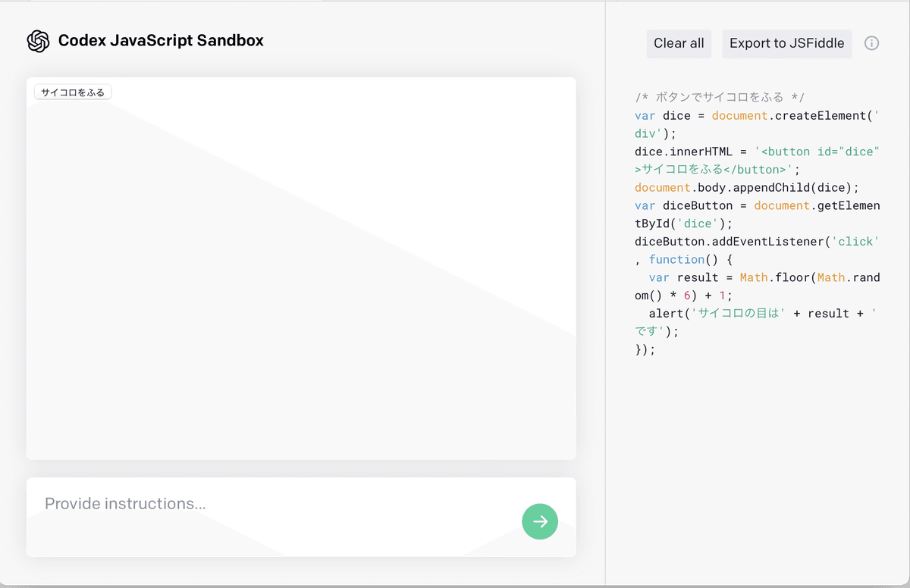Click Export to JSFiddle

pyautogui.click(x=786, y=43)
